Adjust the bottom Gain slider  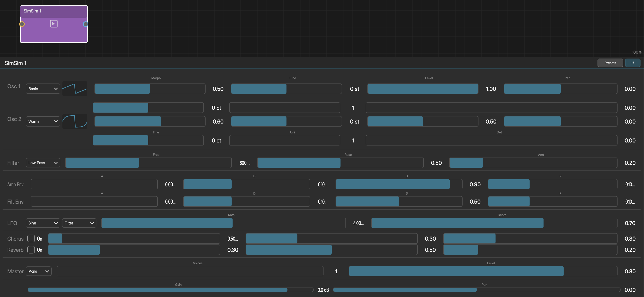click(170, 290)
